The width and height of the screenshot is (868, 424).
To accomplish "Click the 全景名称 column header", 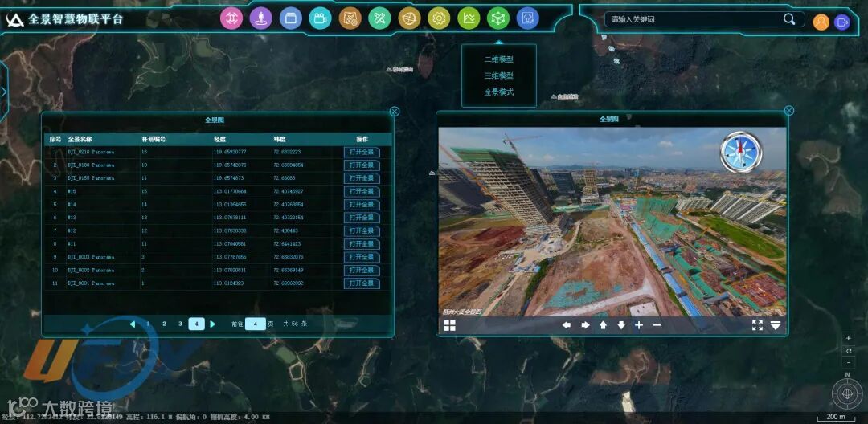I will 80,139.
